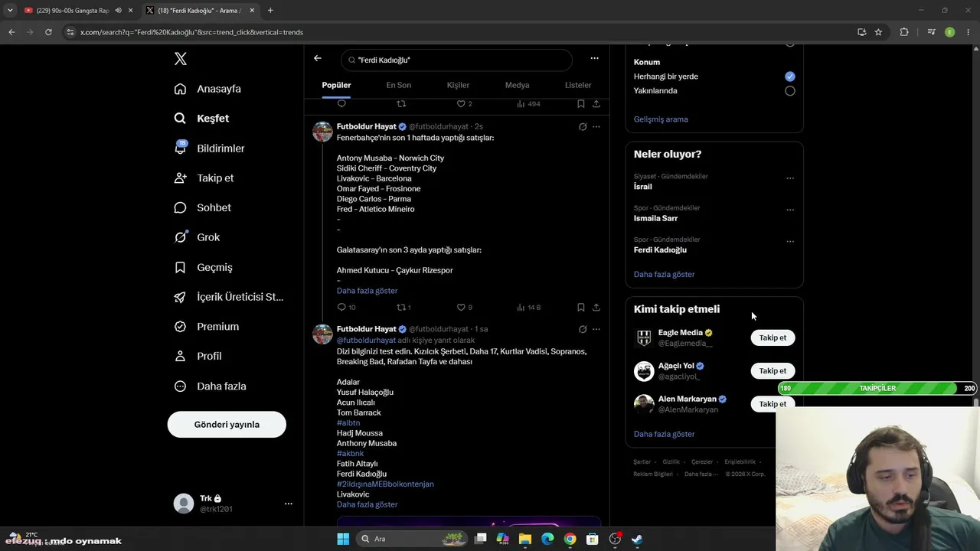Open the @futboldurhayat reply mention link
Viewport: 980px width, 551px height.
click(x=366, y=341)
